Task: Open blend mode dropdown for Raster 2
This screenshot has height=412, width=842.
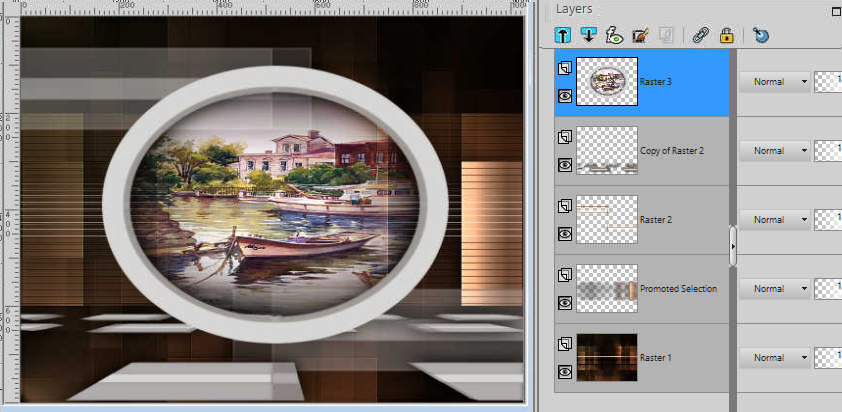Action: (773, 219)
